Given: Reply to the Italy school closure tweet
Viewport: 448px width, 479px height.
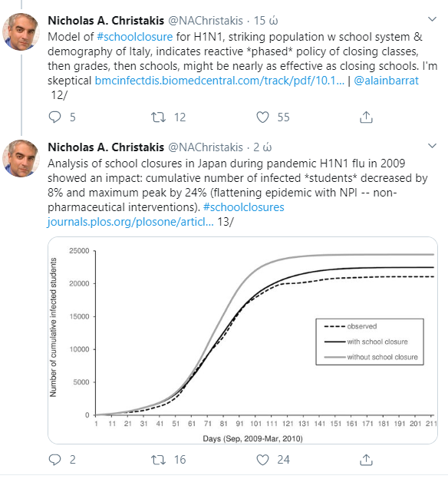Looking at the screenshot, I should point(55,117).
